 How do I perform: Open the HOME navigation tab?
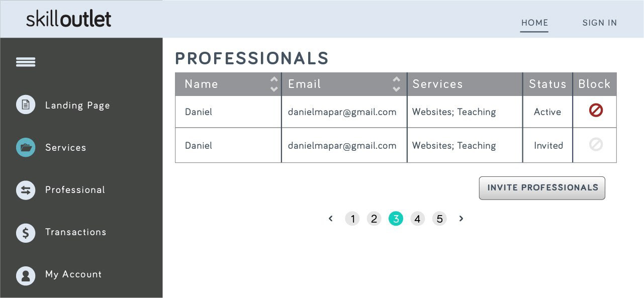(x=534, y=23)
